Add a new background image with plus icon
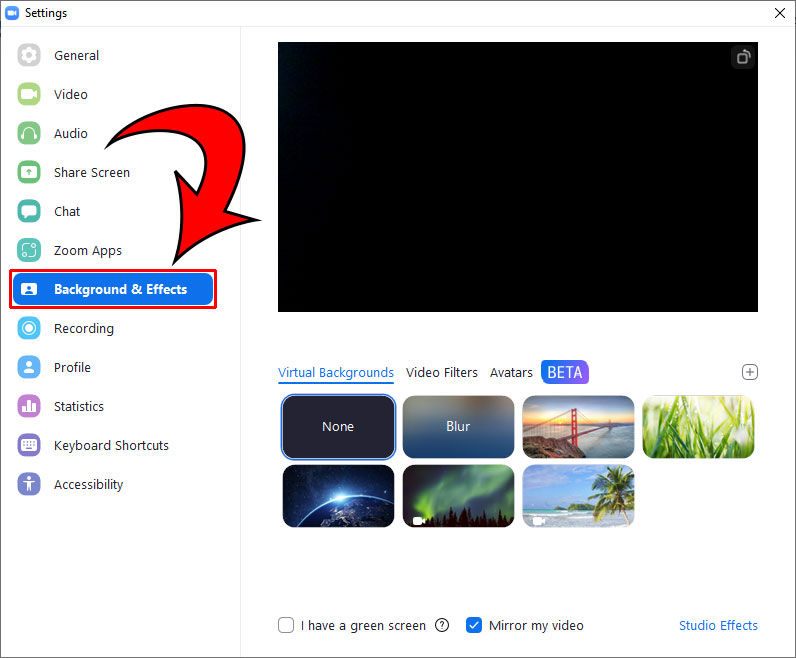The width and height of the screenshot is (796, 658). click(750, 372)
